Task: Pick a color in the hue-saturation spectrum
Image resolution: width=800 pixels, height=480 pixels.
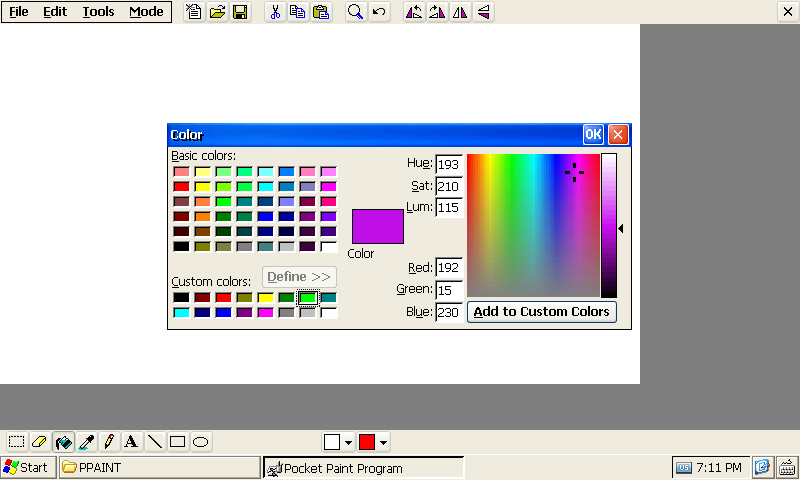Action: (x=533, y=225)
